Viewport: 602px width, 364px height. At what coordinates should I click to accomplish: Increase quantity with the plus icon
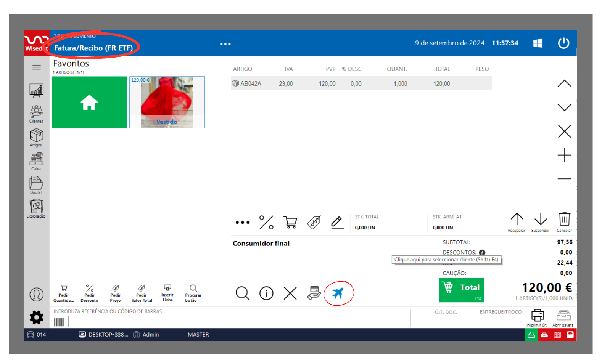564,155
